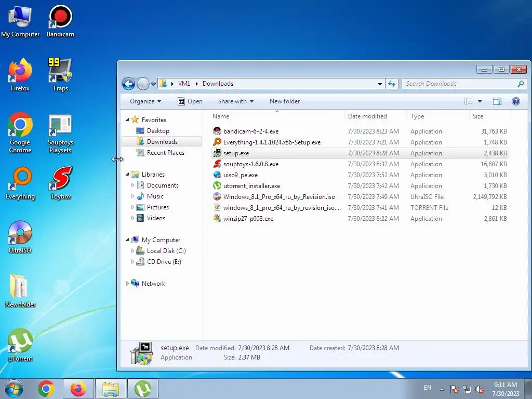The width and height of the screenshot is (532, 399).
Task: Select Everything-1.4.1.1024.x86-Setup.exe file
Action: click(x=360, y=142)
